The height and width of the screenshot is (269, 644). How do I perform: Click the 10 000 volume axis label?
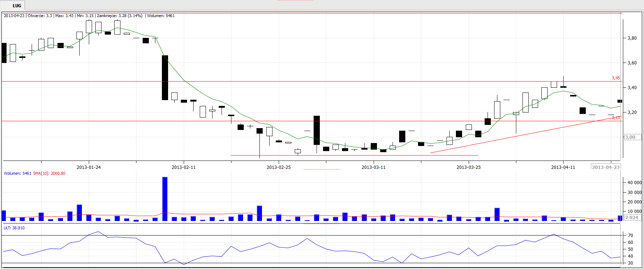coord(635,211)
